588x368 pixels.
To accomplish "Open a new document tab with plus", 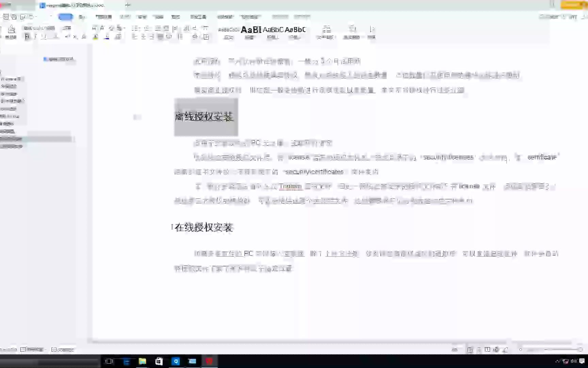I will pyautogui.click(x=128, y=5).
